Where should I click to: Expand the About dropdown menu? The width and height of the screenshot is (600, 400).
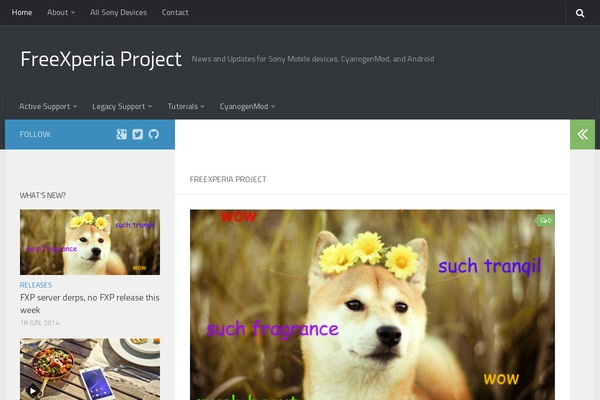tap(61, 13)
